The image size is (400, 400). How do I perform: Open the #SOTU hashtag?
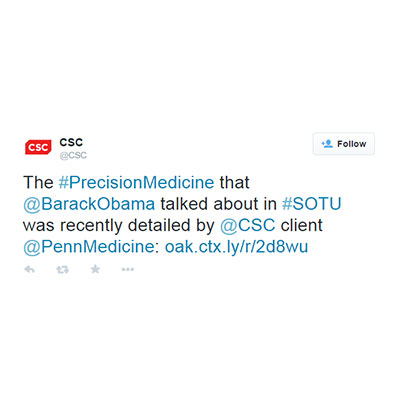pyautogui.click(x=312, y=204)
